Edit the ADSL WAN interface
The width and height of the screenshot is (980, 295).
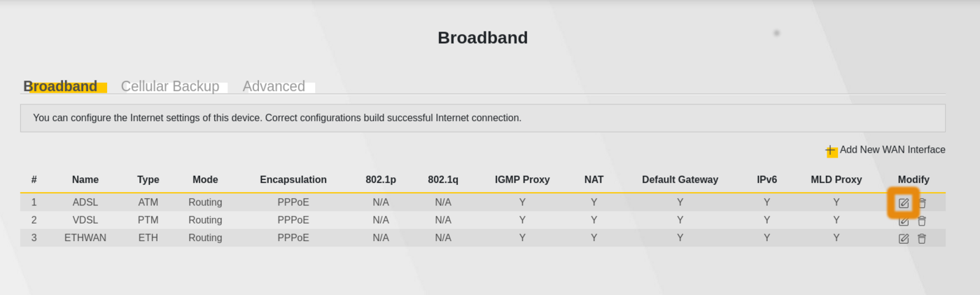coord(904,203)
